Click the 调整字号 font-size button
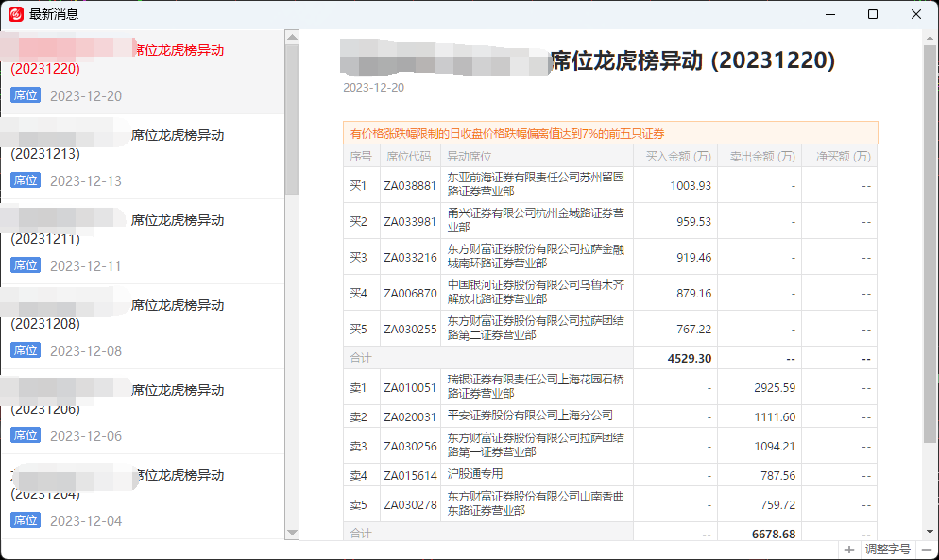This screenshot has height=560, width=939. tap(888, 549)
